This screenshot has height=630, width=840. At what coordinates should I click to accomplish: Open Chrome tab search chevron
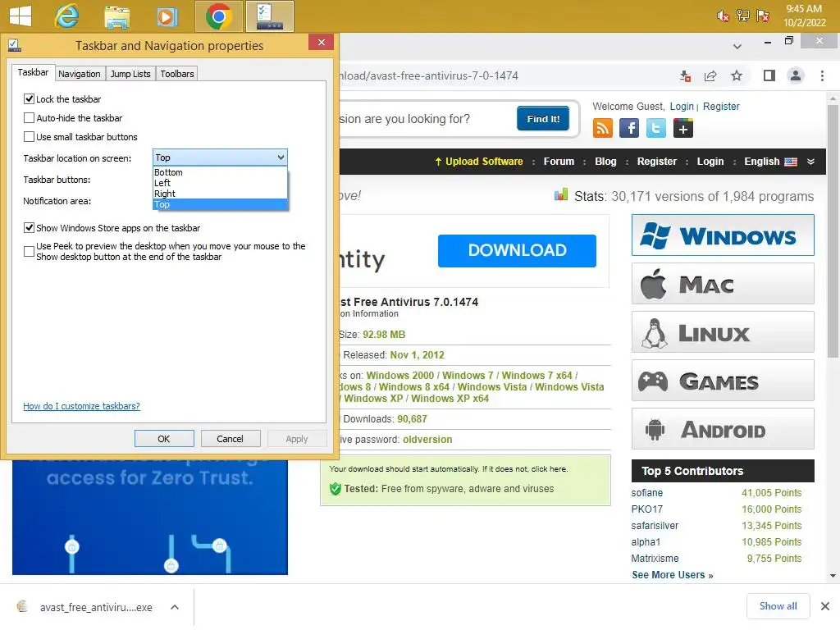(737, 47)
